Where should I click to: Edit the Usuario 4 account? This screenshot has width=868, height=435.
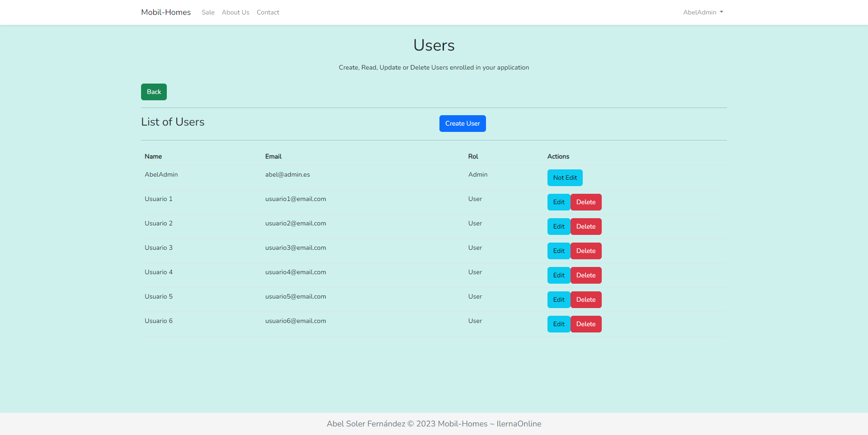click(x=559, y=275)
